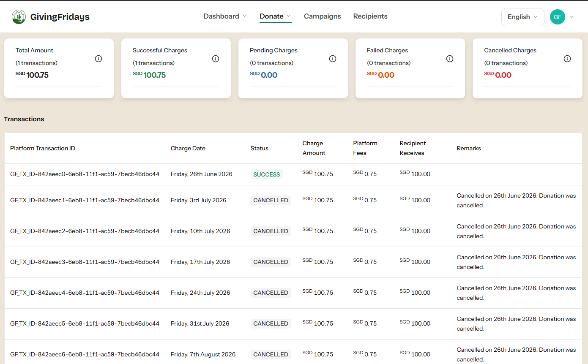
Task: Select transaction ID GF_TX_ID-842aeec5-6eb8-11f1-ac59-7becb46dbc44
Action: 85,323
